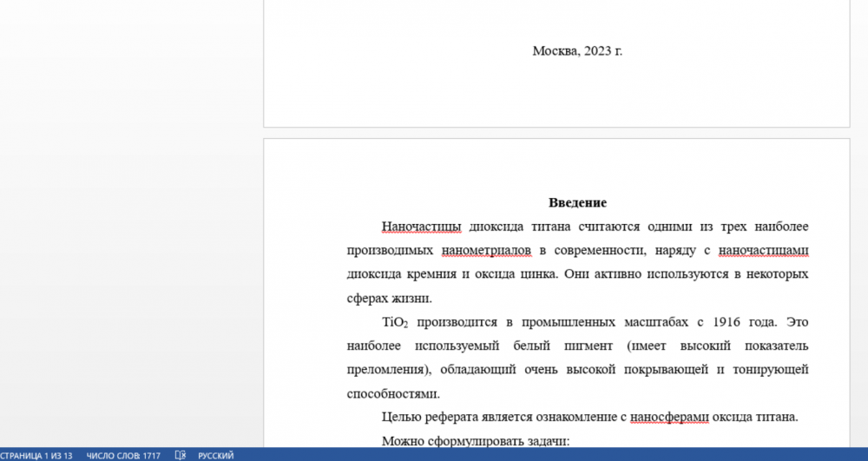Screen dimensions: 868x461
Task: Click the underlined word 'наночастицами'
Action: [764, 251]
